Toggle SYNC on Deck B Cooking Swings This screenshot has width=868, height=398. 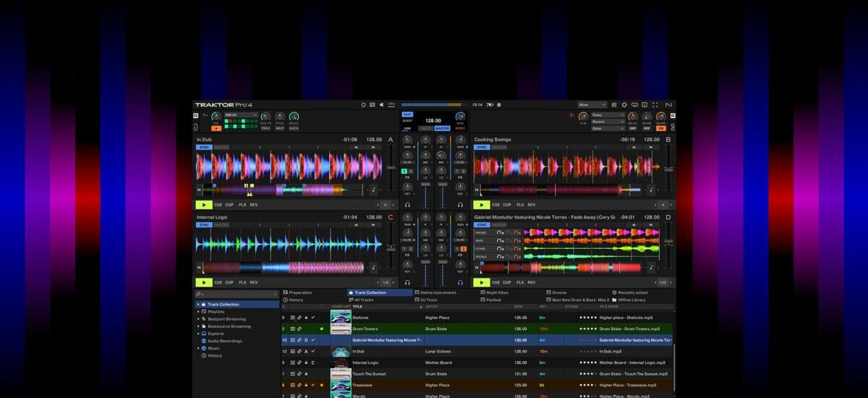481,148
